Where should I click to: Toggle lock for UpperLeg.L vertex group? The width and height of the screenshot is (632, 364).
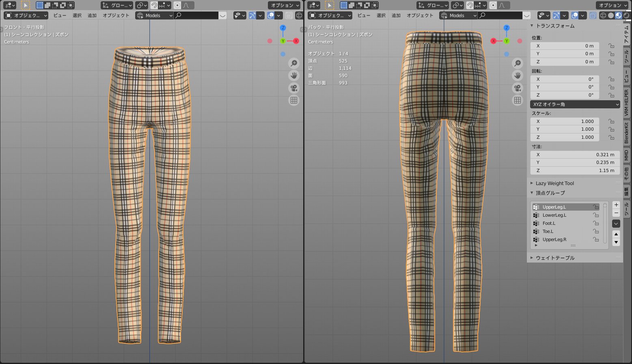(596, 207)
